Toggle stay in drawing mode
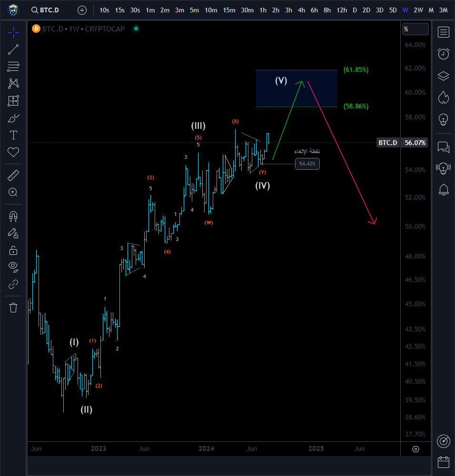The image size is (455, 476). 13,233
